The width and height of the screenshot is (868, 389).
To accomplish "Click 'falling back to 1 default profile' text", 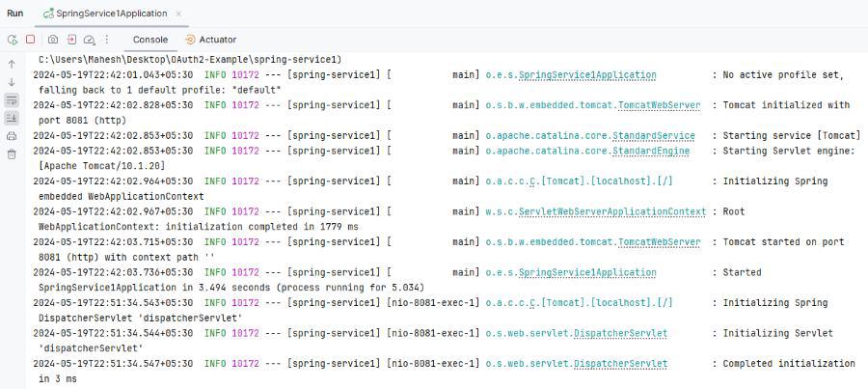I will coord(160,90).
